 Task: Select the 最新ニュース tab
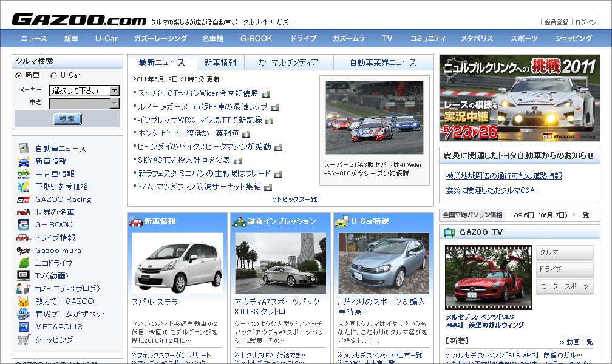coord(161,62)
